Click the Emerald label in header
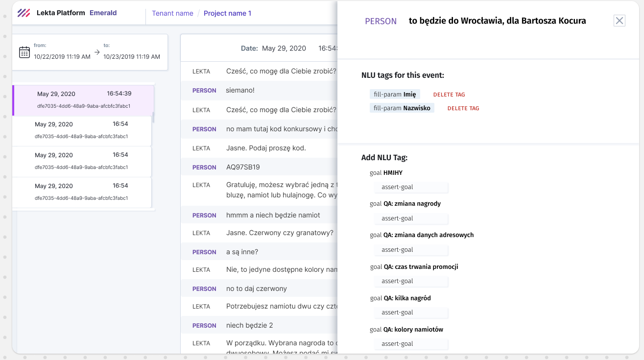 pyautogui.click(x=103, y=13)
